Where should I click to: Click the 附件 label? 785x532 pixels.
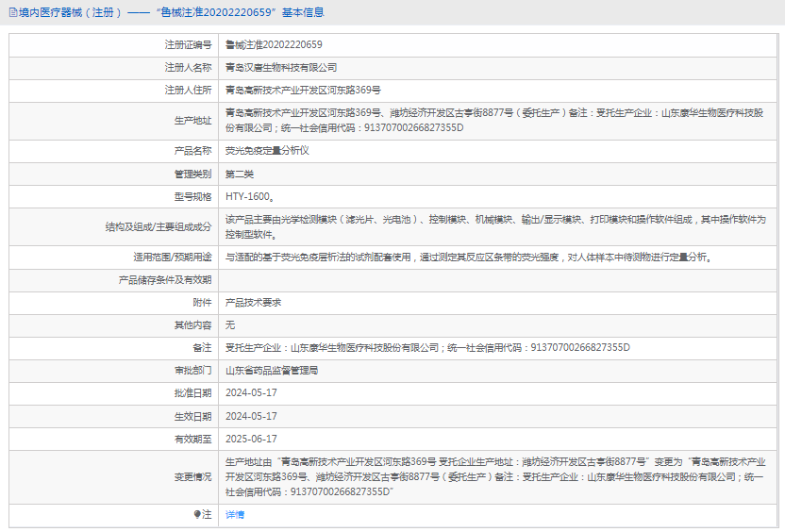[x=202, y=302]
